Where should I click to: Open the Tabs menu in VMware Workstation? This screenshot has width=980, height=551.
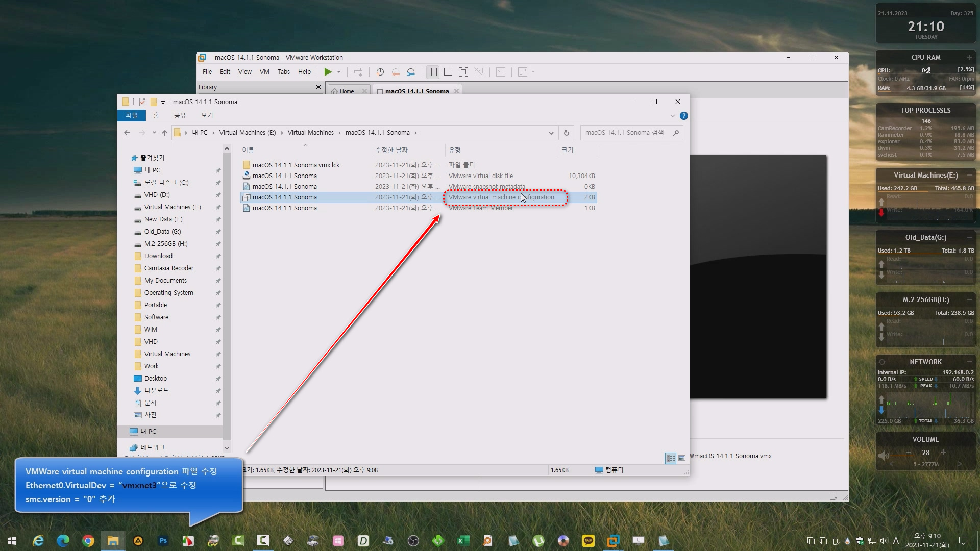tap(283, 72)
